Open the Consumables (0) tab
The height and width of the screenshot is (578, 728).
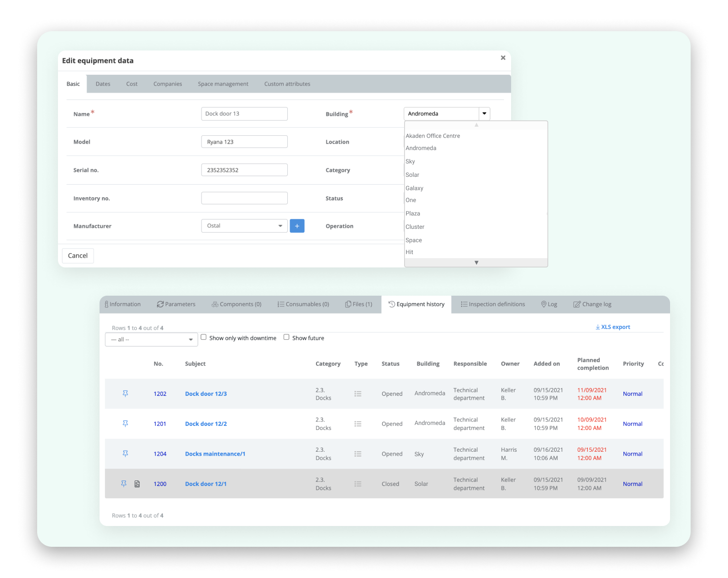[x=304, y=305]
